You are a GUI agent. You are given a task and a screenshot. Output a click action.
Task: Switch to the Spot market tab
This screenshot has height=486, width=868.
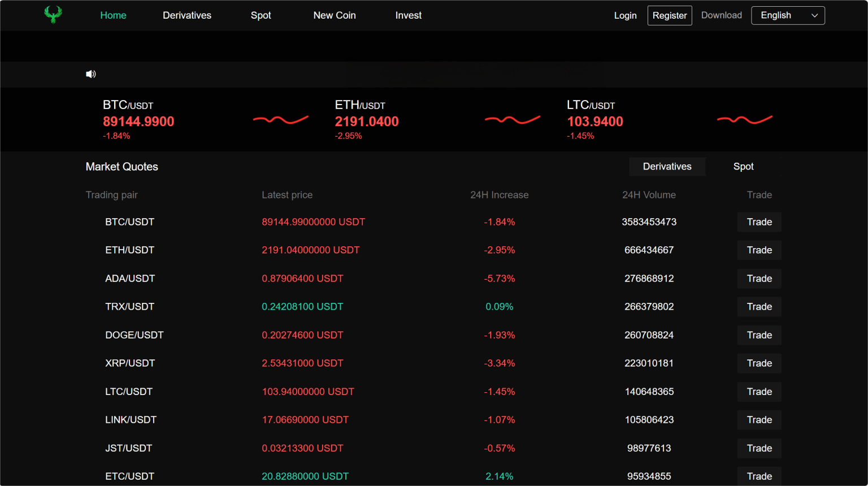pos(743,167)
